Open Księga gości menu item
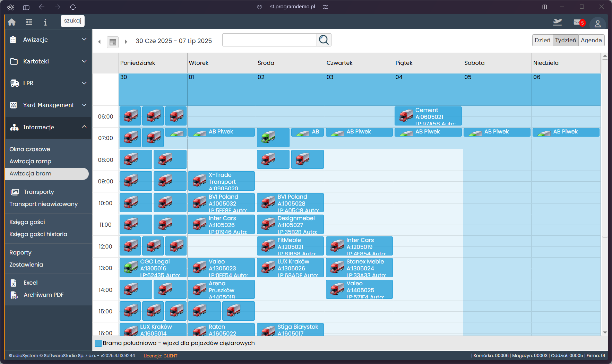The width and height of the screenshot is (612, 364). click(27, 222)
